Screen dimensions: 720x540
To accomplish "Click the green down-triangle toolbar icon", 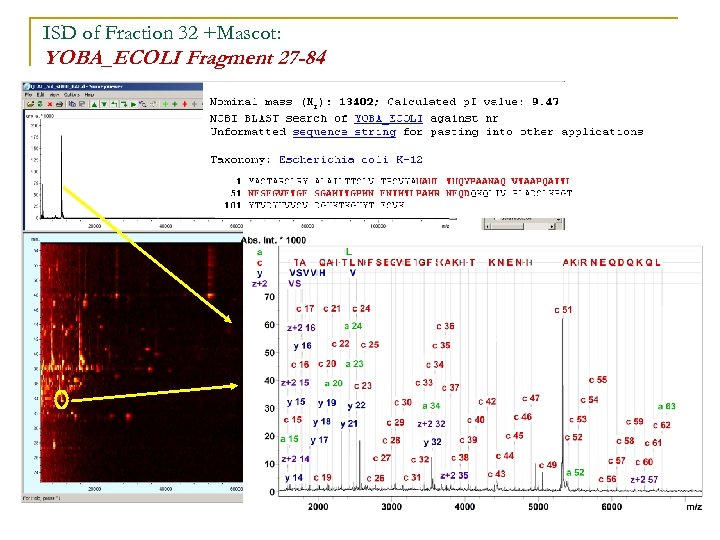I will click(104, 104).
